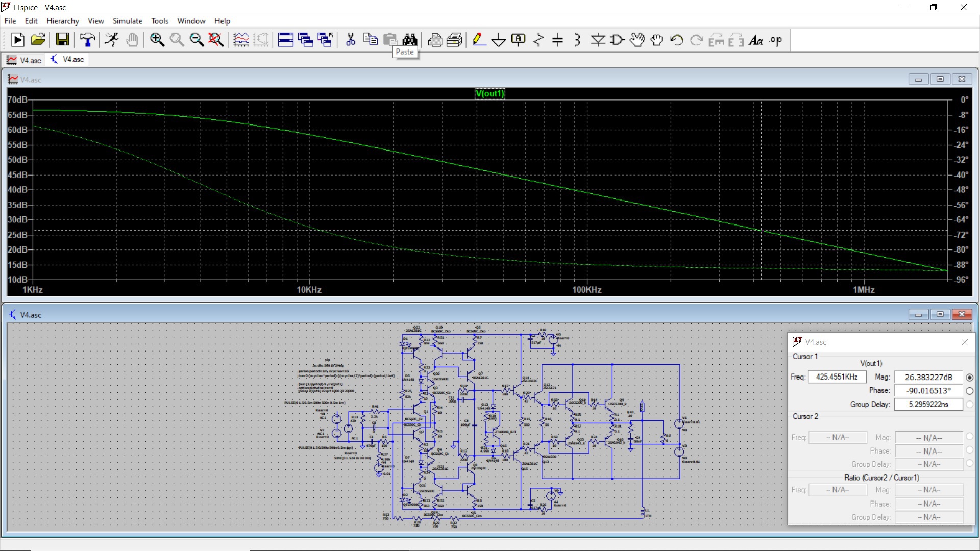
Task: Click the Place Diode tool
Action: 598,40
